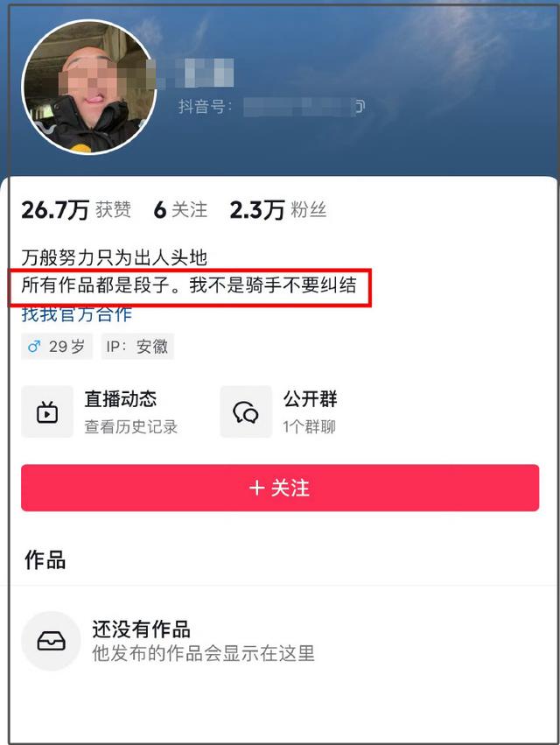
Task: Tap the blurred username beside avatar
Action: coord(195,74)
